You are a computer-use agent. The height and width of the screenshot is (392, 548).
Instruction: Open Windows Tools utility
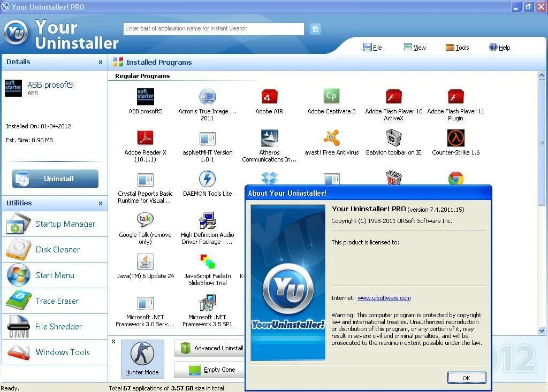click(x=55, y=352)
